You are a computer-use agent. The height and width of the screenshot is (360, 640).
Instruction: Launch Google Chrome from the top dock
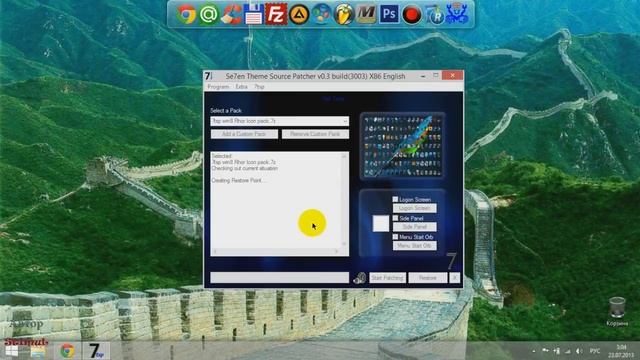click(x=186, y=15)
